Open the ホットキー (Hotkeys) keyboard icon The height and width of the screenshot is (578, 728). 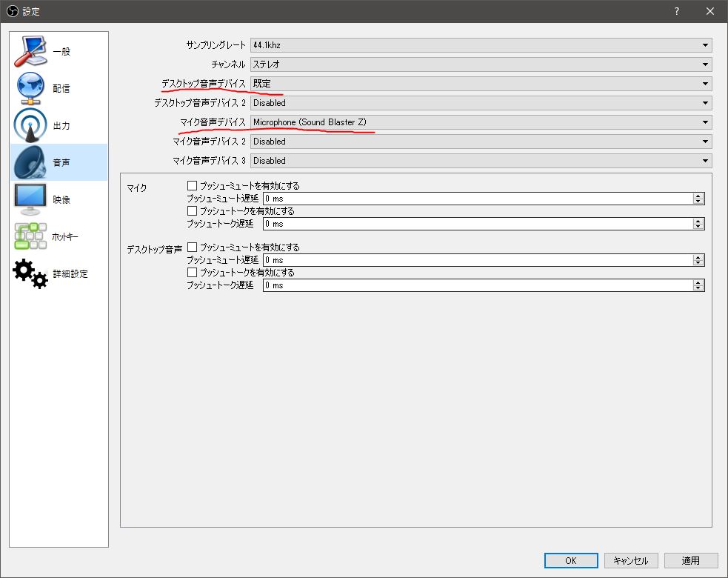(30, 236)
